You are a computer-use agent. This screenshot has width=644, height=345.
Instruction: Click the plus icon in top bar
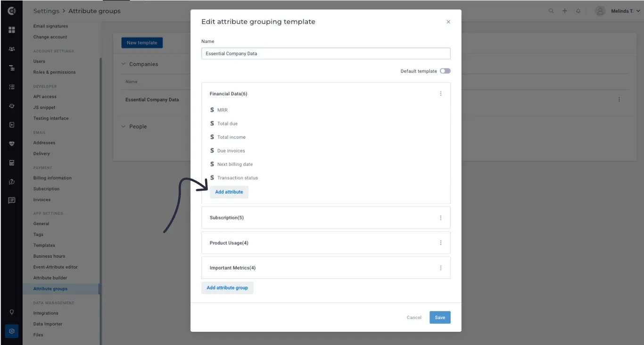pyautogui.click(x=565, y=11)
